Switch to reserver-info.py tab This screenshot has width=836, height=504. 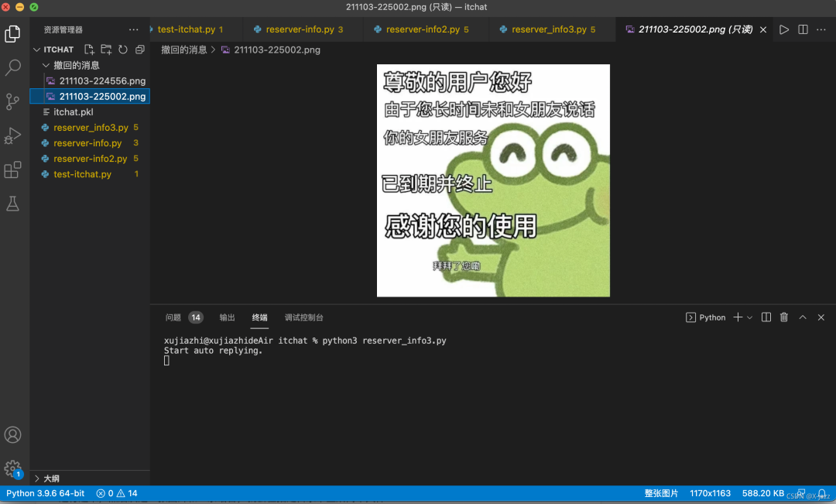pyautogui.click(x=303, y=29)
